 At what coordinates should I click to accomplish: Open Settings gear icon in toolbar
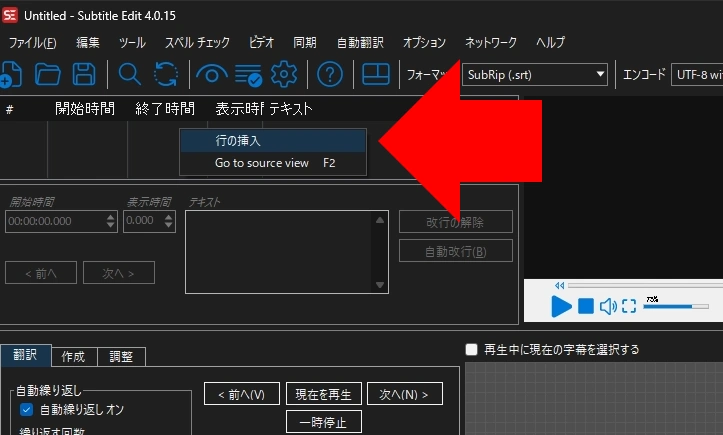(x=284, y=74)
